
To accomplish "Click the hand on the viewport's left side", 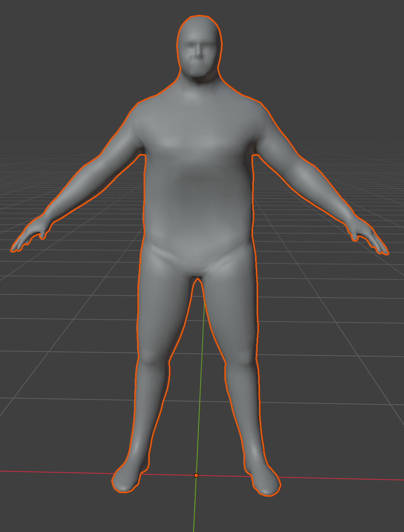I will coord(29,236).
